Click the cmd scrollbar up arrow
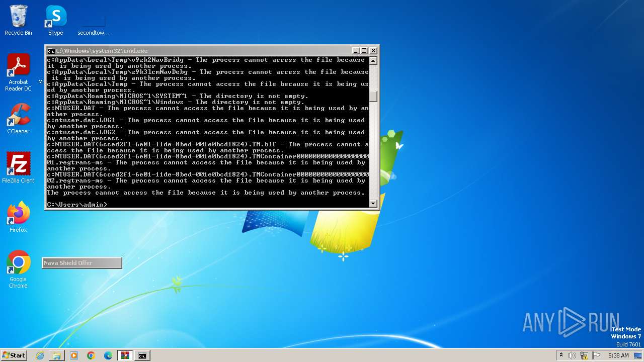The image size is (644, 362). [x=373, y=61]
